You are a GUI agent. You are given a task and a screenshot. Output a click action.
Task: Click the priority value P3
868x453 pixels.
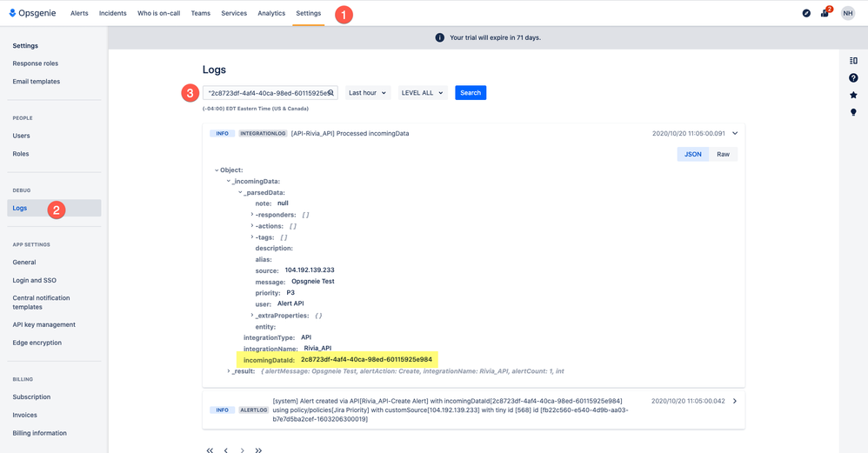pyautogui.click(x=290, y=293)
